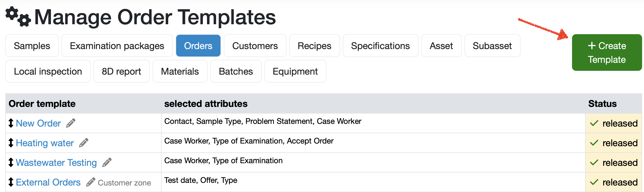Edit the Heating water template via pencil icon

pos(84,143)
